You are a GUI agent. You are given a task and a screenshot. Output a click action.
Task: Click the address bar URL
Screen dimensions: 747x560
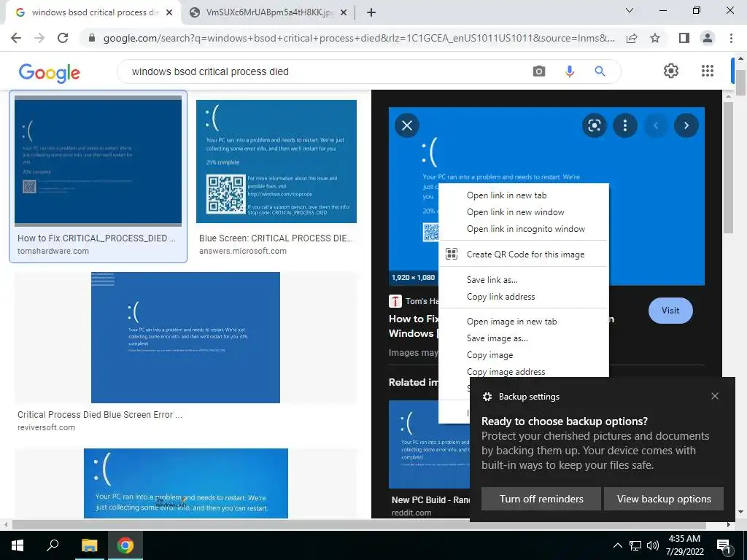coord(358,38)
